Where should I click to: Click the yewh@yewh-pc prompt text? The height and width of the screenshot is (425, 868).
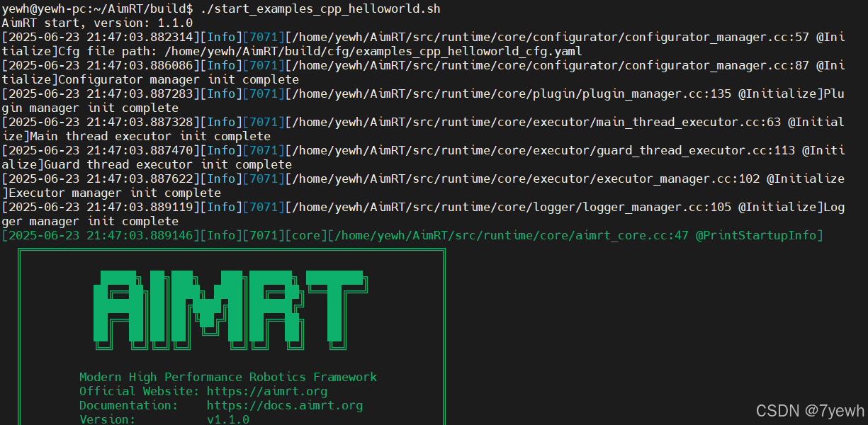pyautogui.click(x=44, y=8)
